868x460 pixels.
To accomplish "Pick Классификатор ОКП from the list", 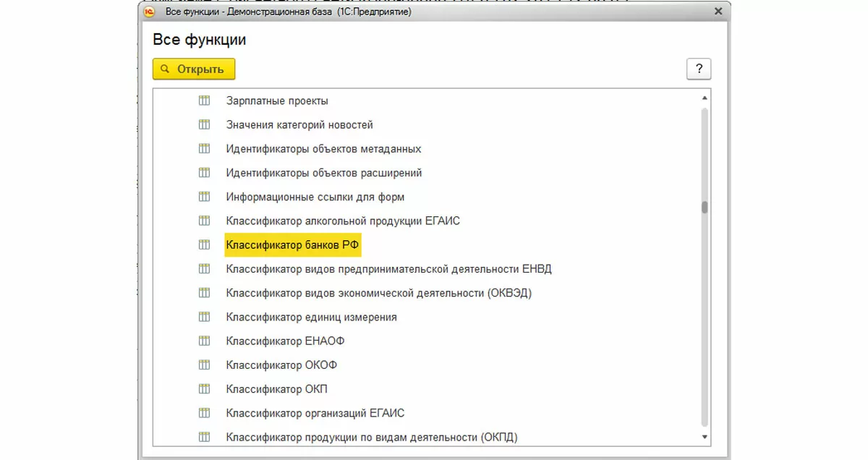I will pyautogui.click(x=277, y=389).
